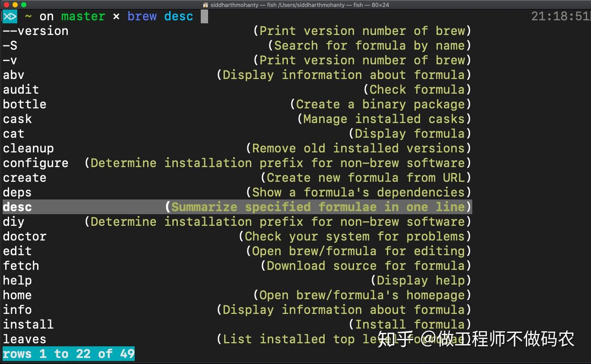Image resolution: width=591 pixels, height=364 pixels.
Task: Click the description on the 'info' row
Action: pyautogui.click(x=344, y=310)
